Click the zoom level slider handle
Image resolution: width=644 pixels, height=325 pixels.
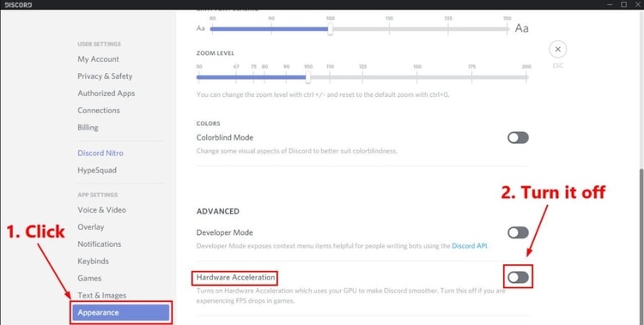pos(308,77)
